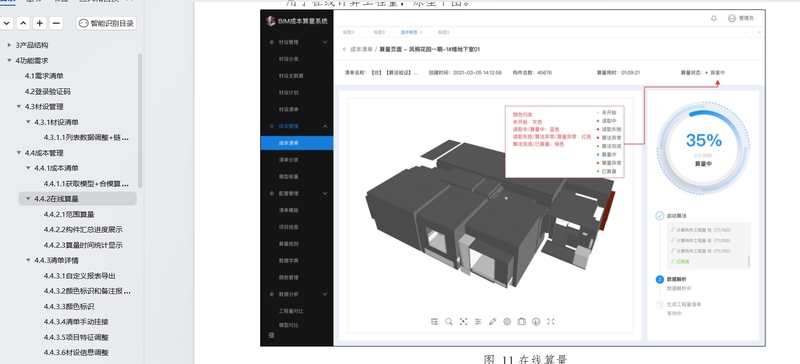The image size is (800, 364).
Task: Open outline entry 4.2登录验证码
Action: pos(48,91)
